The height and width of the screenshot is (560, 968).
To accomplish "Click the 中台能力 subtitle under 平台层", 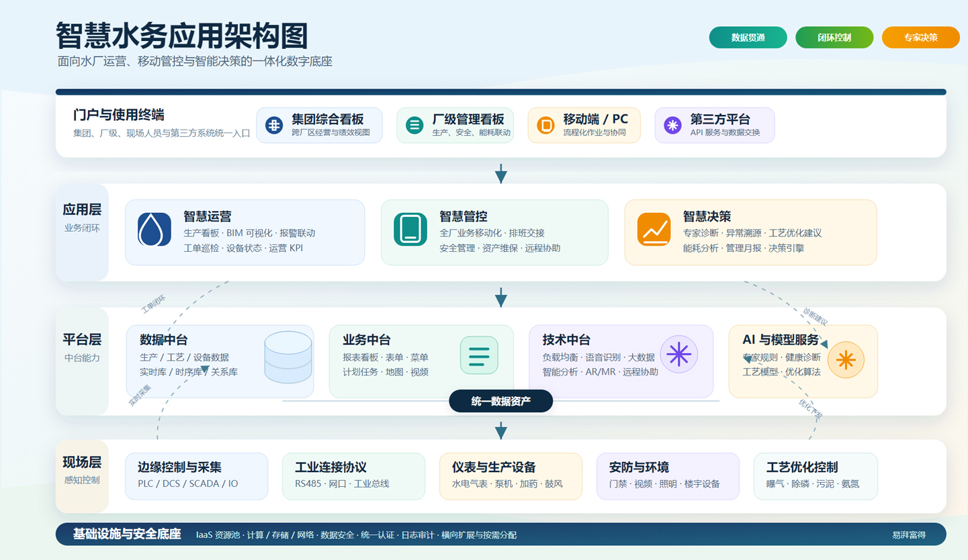I will (82, 357).
